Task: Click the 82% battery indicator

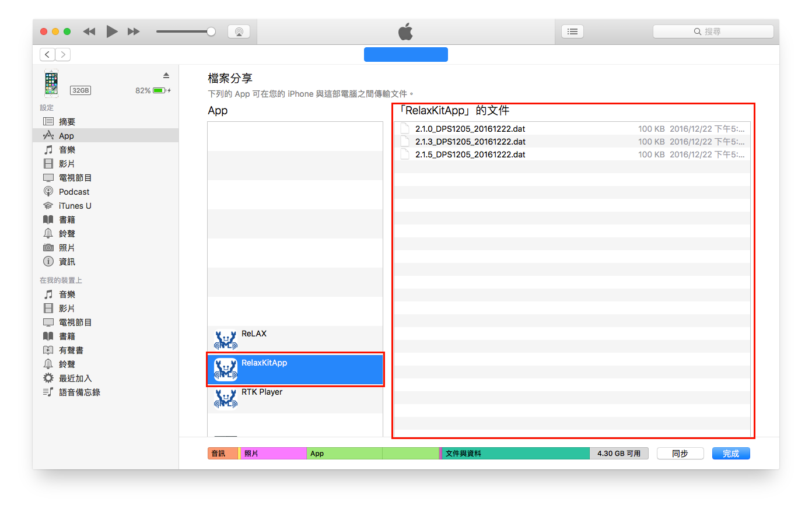Action: 153,90
